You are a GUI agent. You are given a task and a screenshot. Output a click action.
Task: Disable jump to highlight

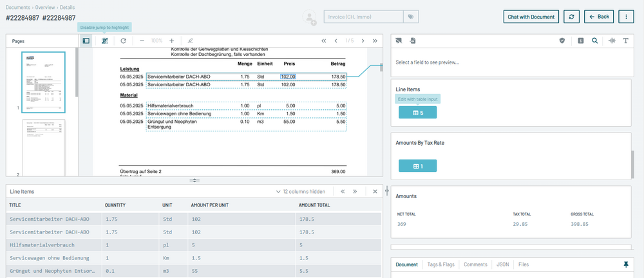tap(104, 41)
